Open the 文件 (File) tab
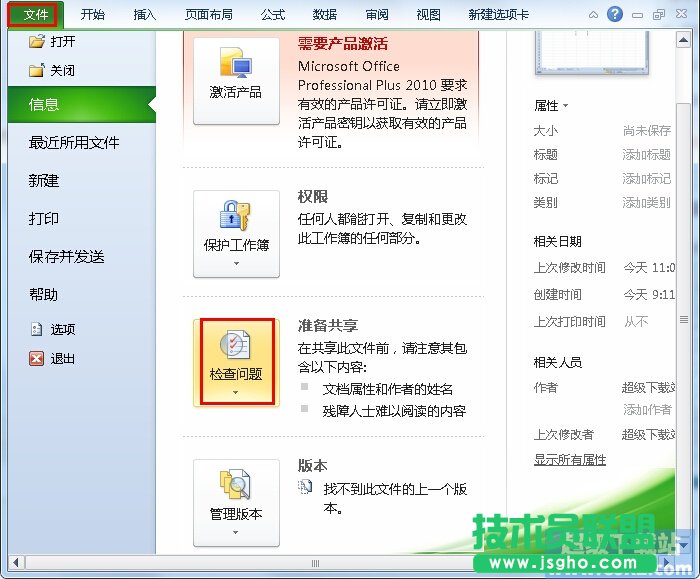This screenshot has width=700, height=579. [35, 15]
